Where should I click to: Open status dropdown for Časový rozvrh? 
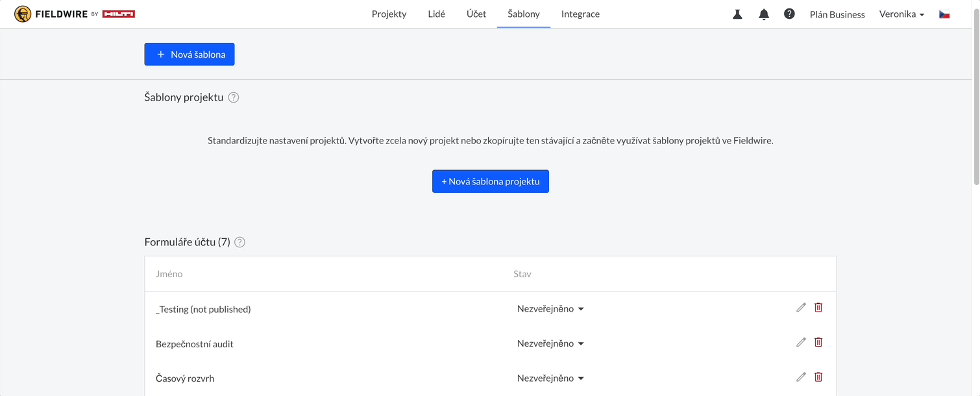coord(550,378)
